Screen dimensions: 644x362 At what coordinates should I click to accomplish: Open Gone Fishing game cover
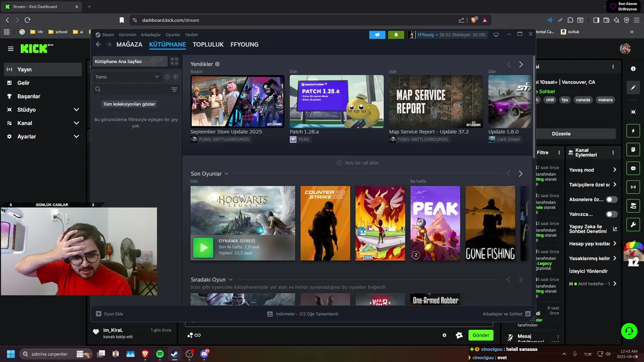pyautogui.click(x=490, y=223)
